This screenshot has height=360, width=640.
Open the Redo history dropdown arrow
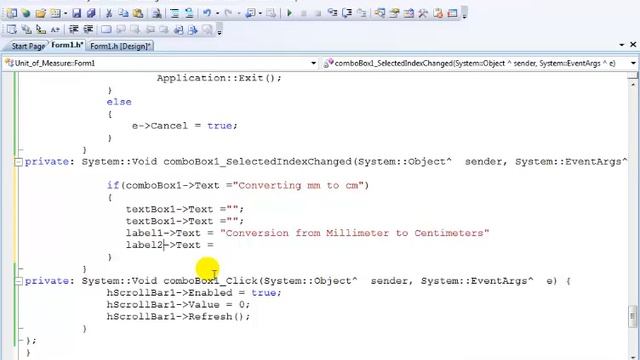coord(238,13)
